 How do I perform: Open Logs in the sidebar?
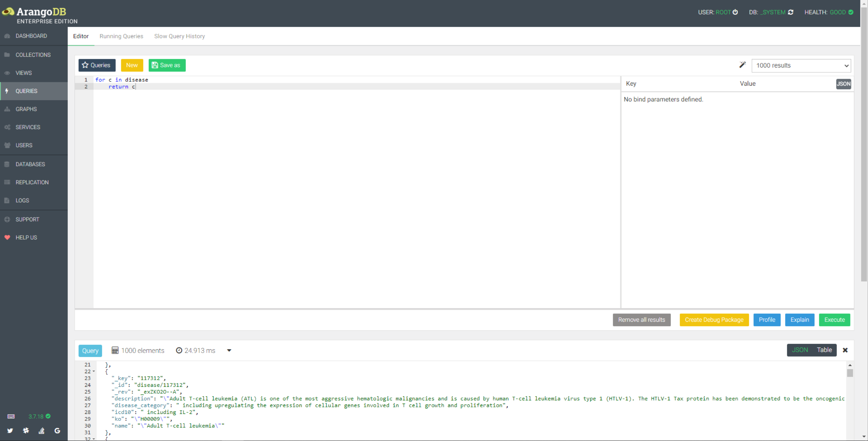[34, 200]
